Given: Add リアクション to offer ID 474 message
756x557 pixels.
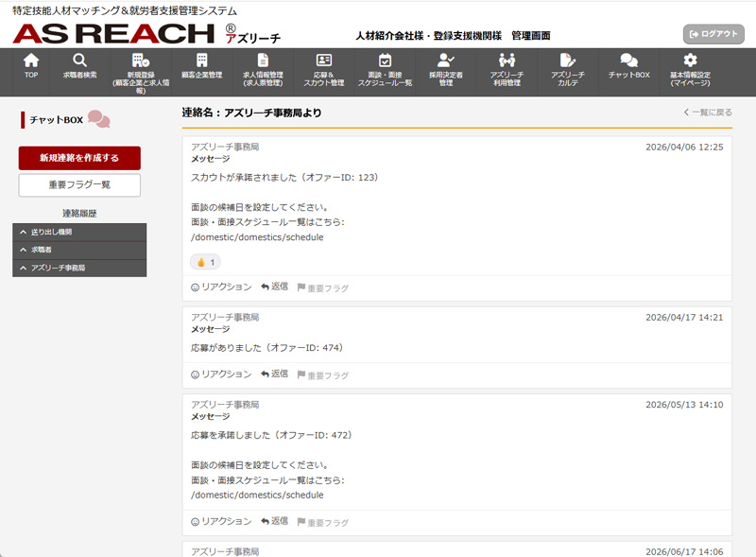Looking at the screenshot, I should [x=221, y=374].
